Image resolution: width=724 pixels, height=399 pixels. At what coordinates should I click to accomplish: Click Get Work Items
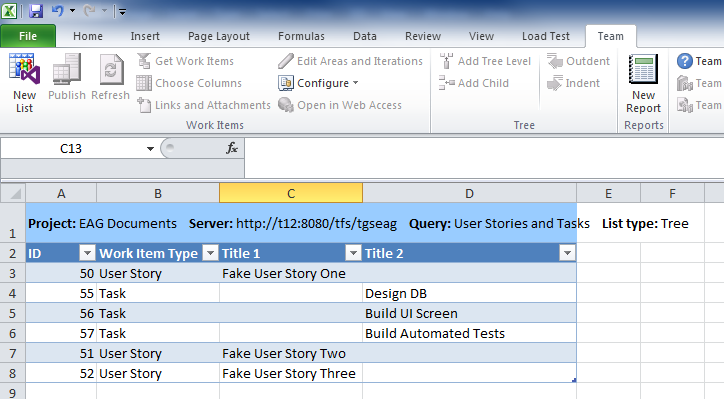(186, 61)
